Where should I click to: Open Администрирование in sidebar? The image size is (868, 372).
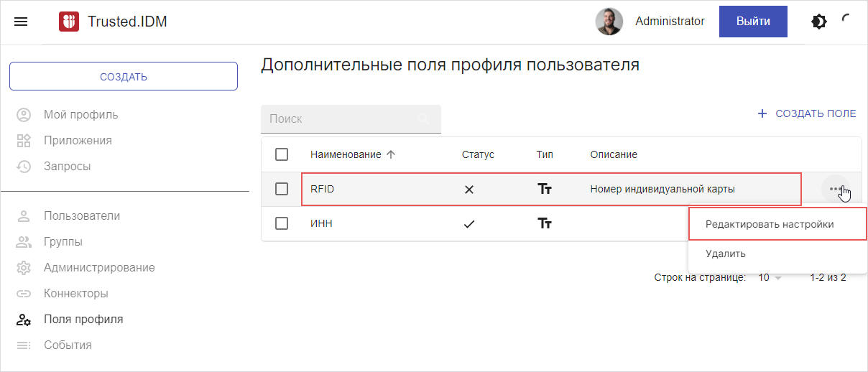99,268
